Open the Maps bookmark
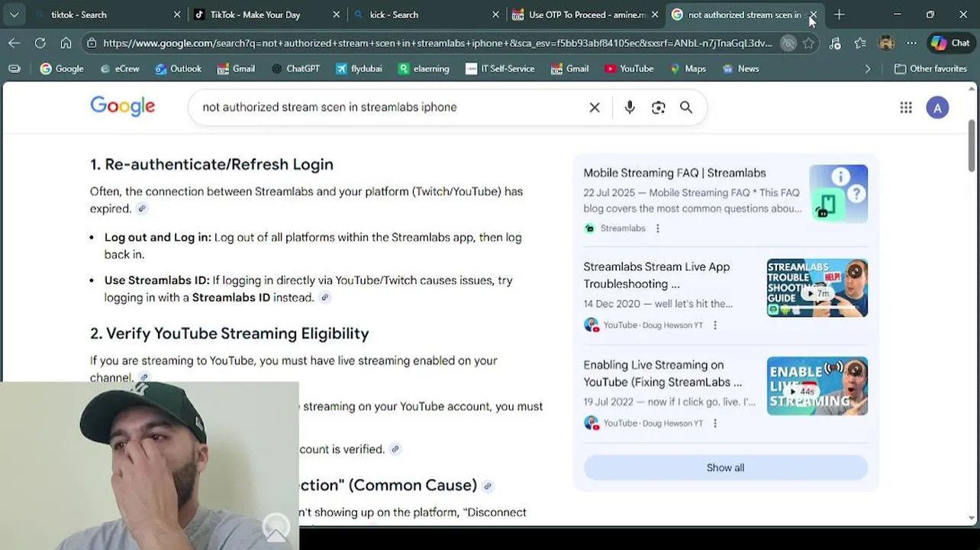980x550 pixels. pyautogui.click(x=688, y=69)
